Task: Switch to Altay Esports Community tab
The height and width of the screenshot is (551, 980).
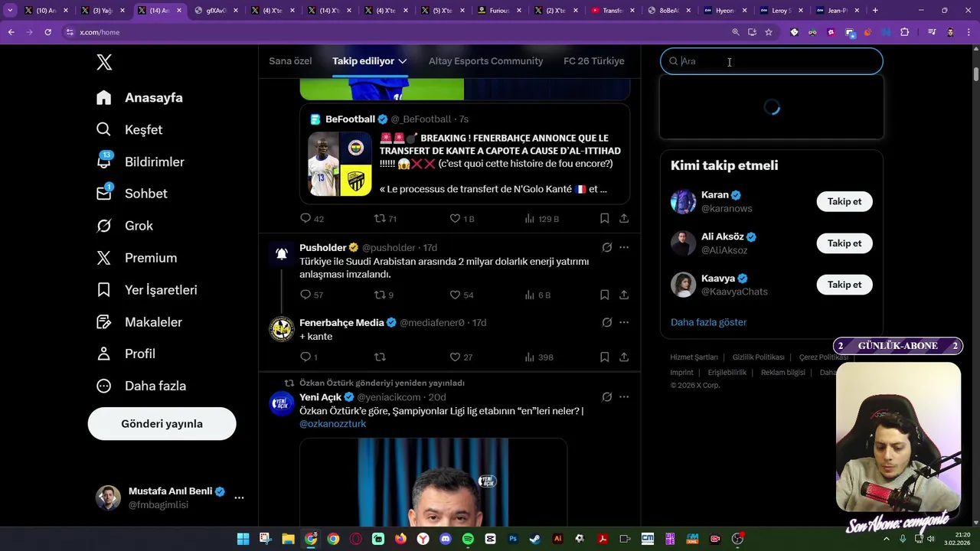Action: tap(485, 61)
